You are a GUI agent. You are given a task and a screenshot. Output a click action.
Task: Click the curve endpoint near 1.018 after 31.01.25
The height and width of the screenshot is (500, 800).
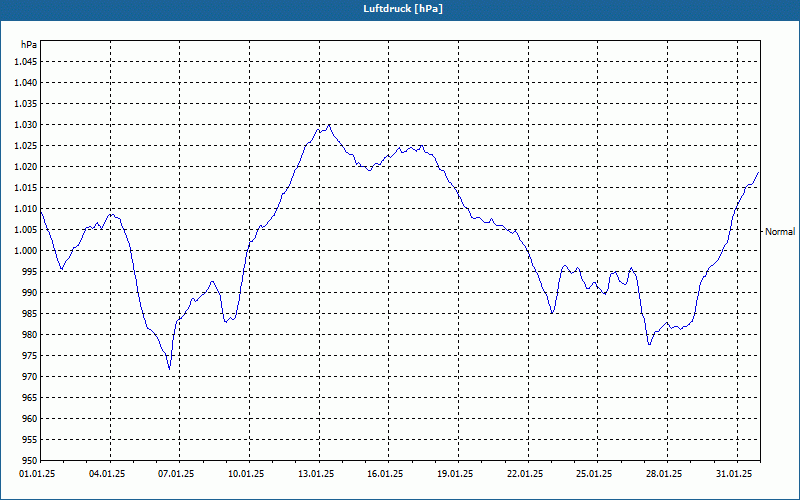(759, 172)
